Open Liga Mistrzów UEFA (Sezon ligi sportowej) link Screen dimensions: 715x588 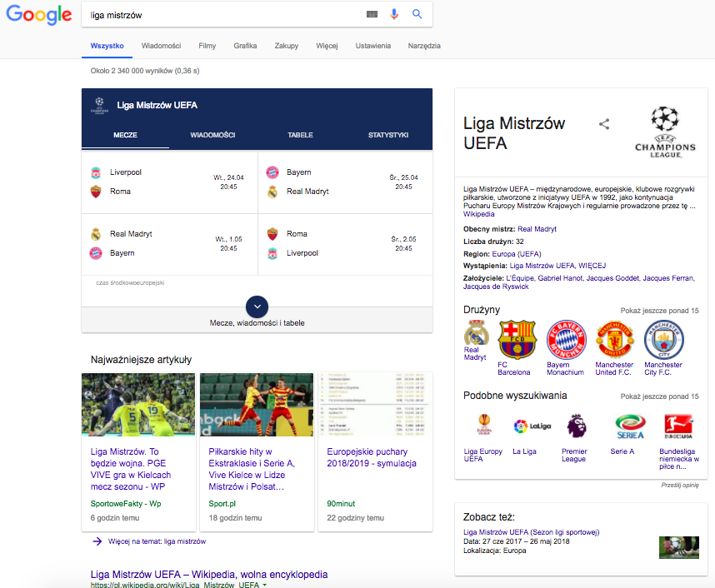click(531, 532)
